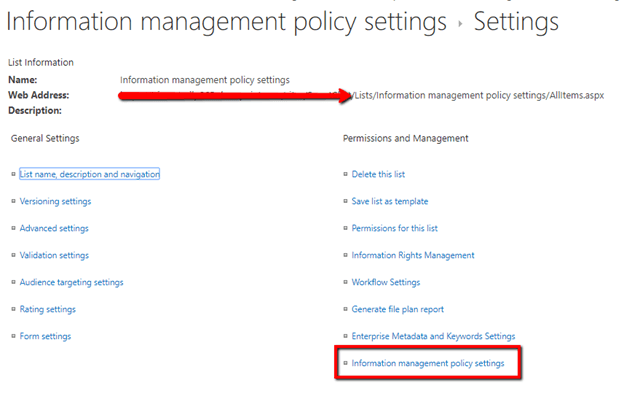Open Versioning settings link
Image resolution: width=624 pixels, height=399 pixels.
pos(55,201)
